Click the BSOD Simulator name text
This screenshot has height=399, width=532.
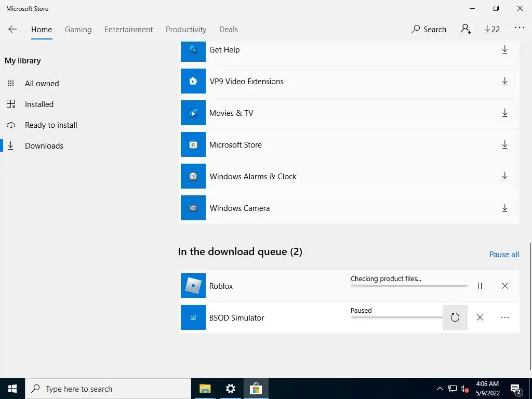237,318
